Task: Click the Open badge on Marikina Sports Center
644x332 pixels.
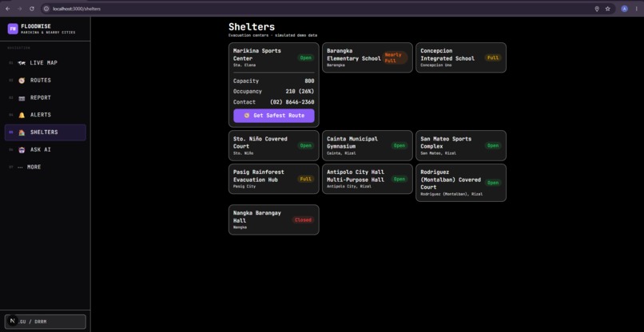Action: [305, 58]
